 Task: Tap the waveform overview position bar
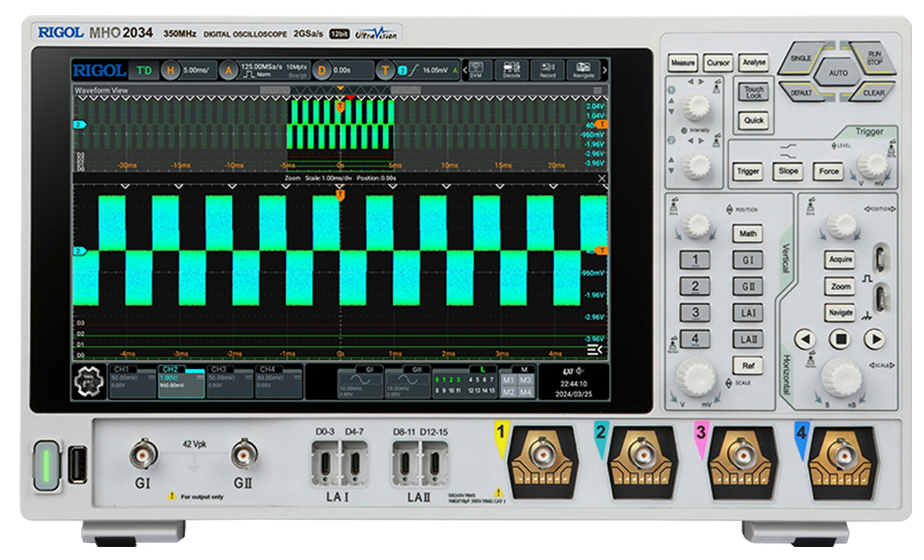tap(341, 90)
